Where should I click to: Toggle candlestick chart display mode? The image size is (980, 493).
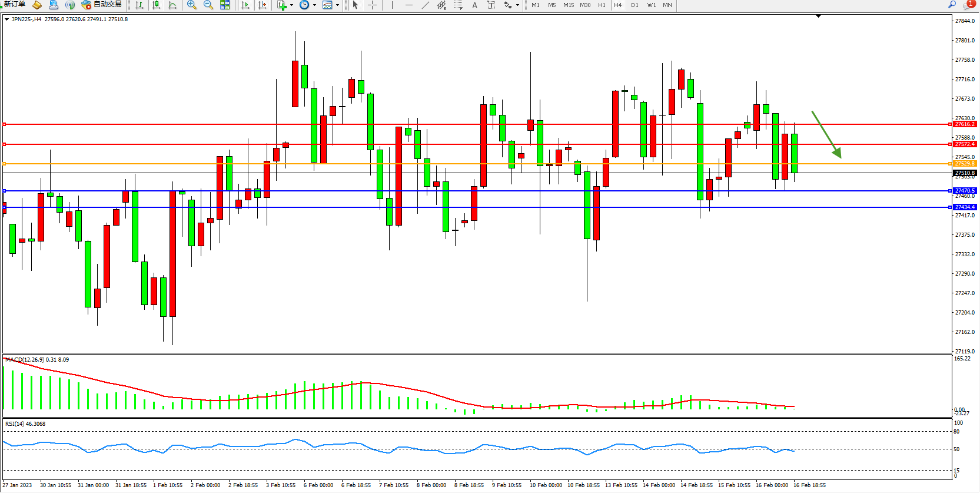(x=156, y=5)
